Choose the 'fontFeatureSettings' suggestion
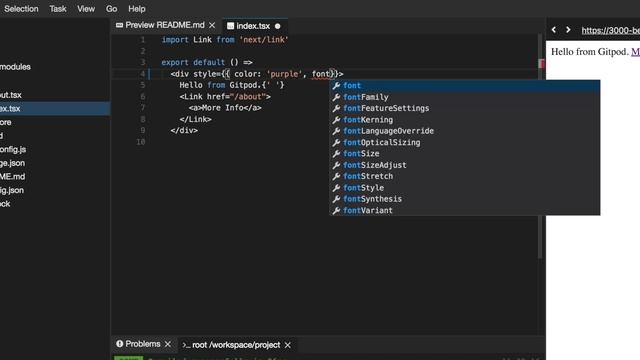 tap(464, 108)
